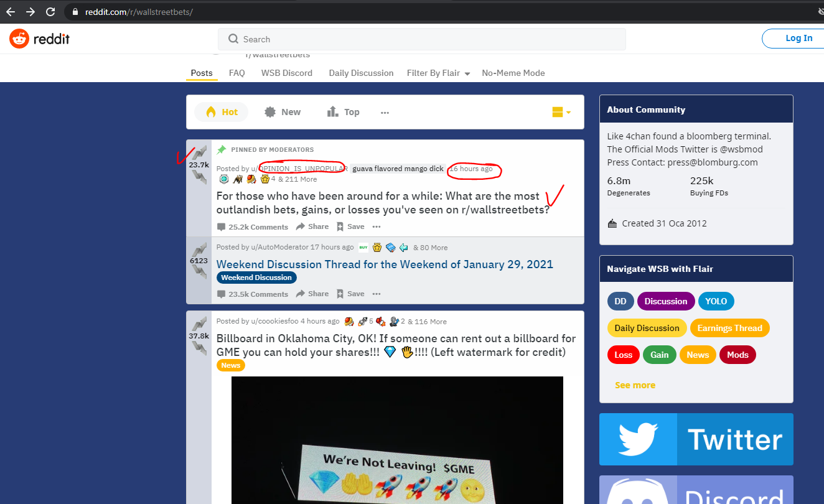Click the Reddit logo icon

[19, 39]
